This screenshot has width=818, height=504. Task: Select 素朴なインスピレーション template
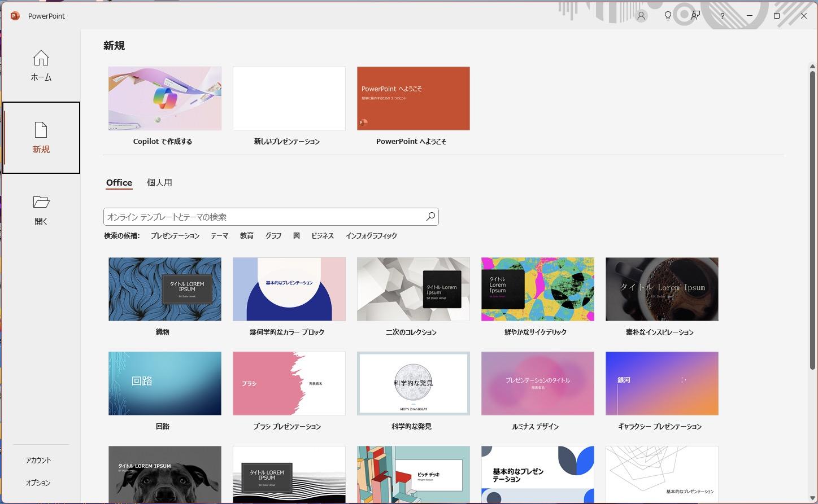(662, 290)
